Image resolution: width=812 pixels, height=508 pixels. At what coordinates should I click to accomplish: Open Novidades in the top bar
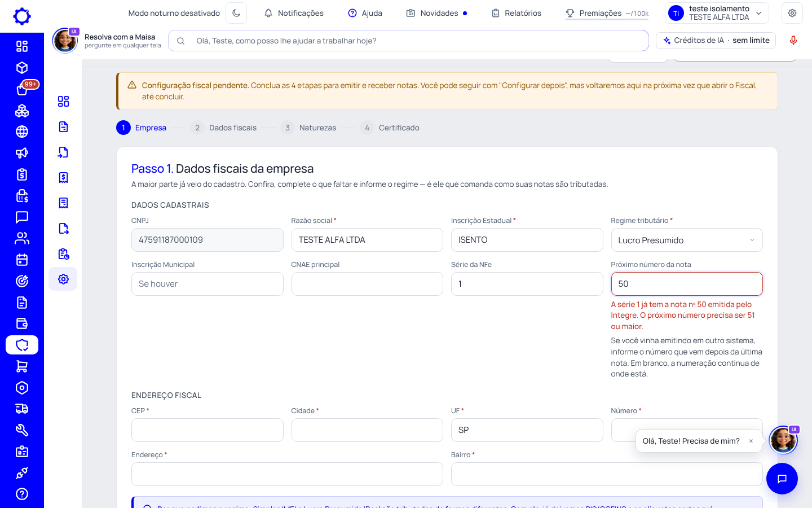(436, 13)
